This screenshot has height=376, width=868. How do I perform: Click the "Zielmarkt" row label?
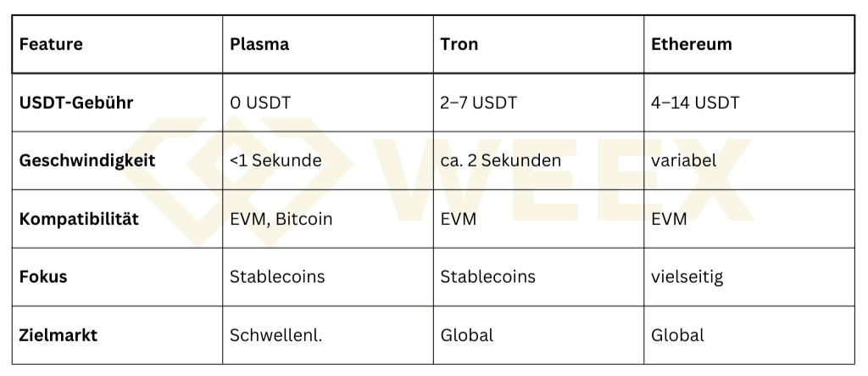58,334
